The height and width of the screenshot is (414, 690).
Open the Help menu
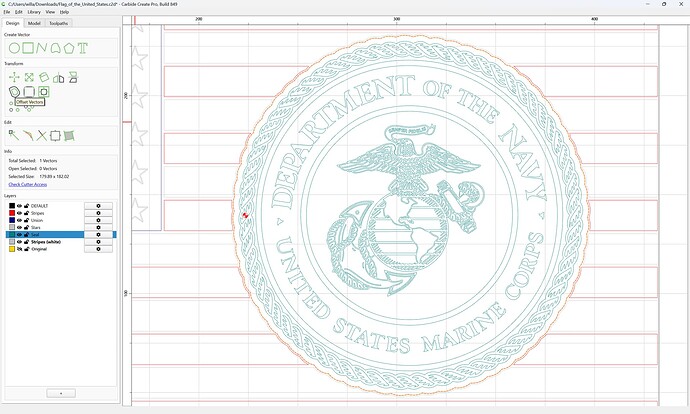point(64,12)
